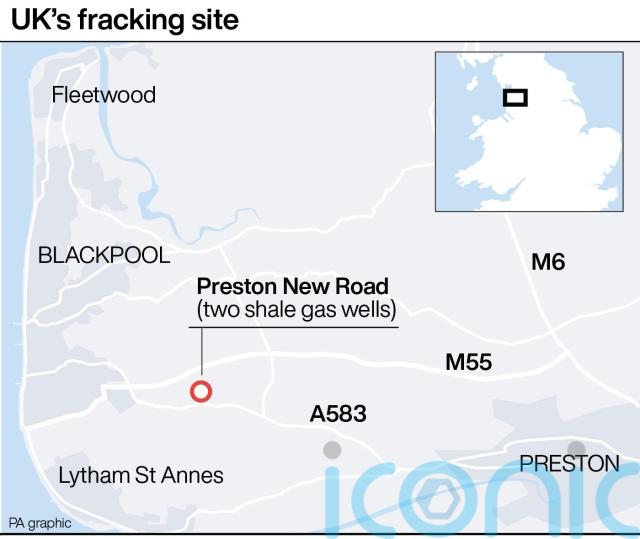Click the M6 motorway label
This screenshot has width=640, height=539.
point(548,262)
